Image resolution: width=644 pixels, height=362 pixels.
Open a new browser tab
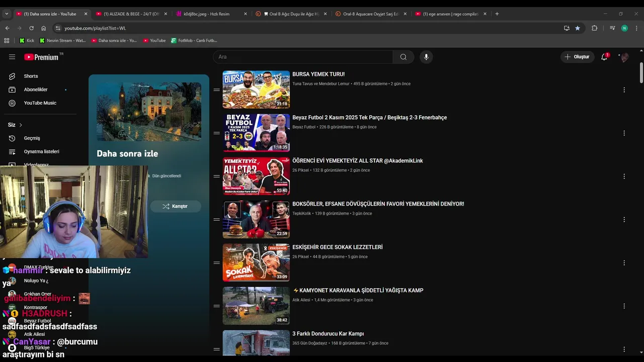tap(497, 14)
